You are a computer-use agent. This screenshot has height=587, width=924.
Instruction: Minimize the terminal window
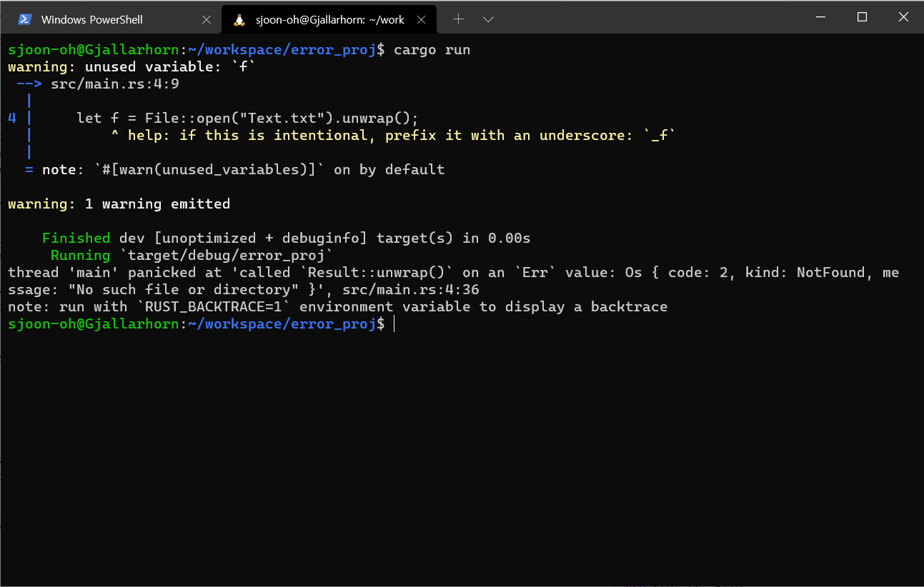click(820, 17)
